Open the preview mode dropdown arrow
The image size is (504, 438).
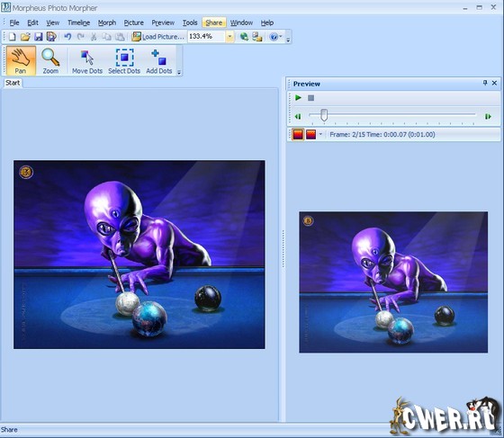320,134
